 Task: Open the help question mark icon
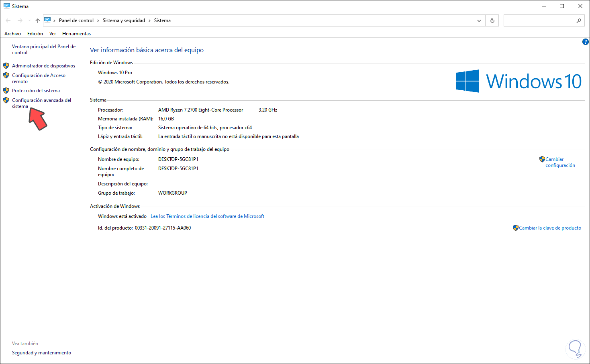pyautogui.click(x=586, y=42)
